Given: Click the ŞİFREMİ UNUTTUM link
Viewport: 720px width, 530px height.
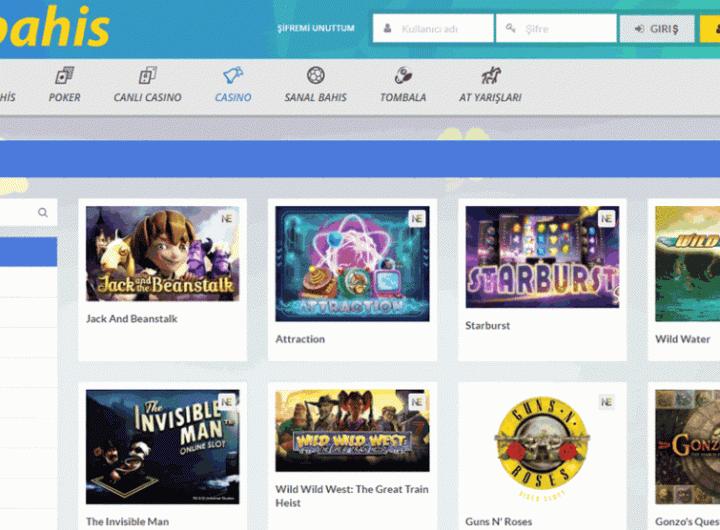Looking at the screenshot, I should [x=316, y=28].
